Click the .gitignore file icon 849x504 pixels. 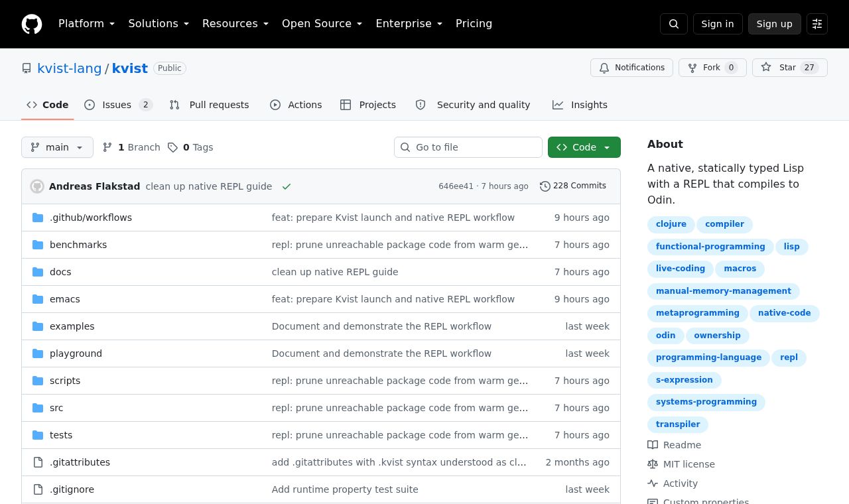pyautogui.click(x=38, y=489)
